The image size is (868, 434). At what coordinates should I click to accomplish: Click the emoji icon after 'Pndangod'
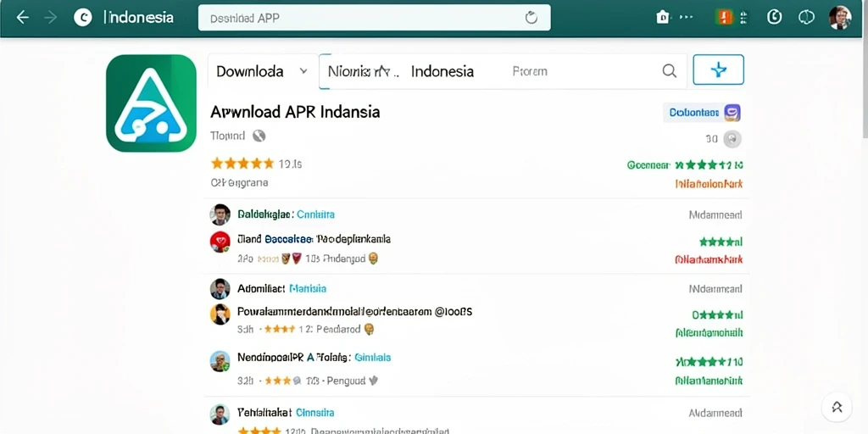(373, 259)
